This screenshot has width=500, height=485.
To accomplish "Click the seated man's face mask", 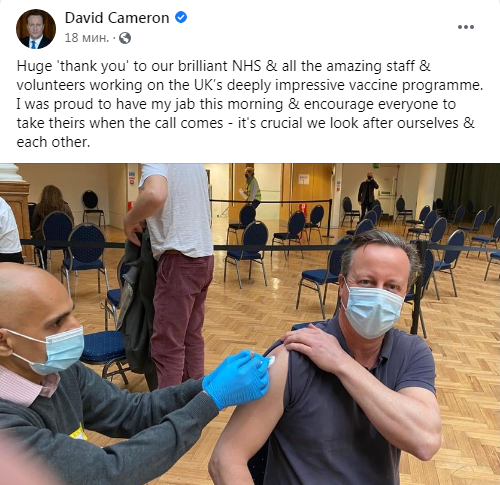I will [372, 310].
